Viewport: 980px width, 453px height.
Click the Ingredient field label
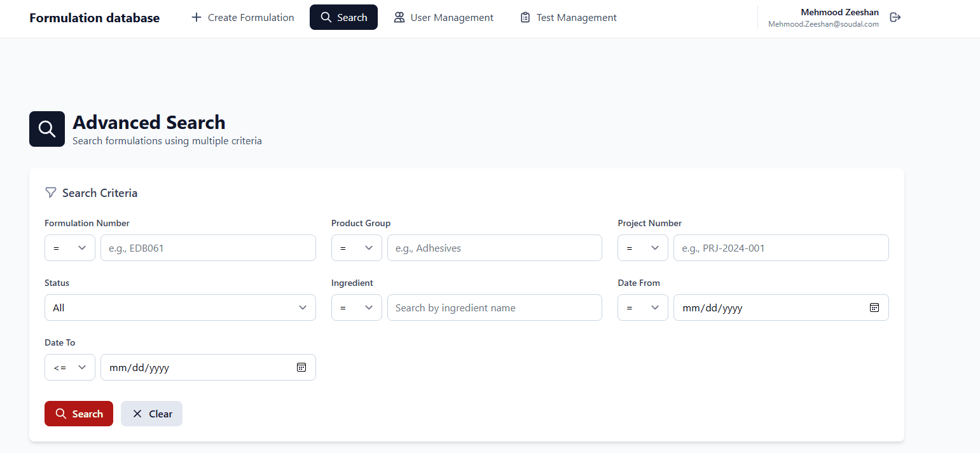point(352,283)
